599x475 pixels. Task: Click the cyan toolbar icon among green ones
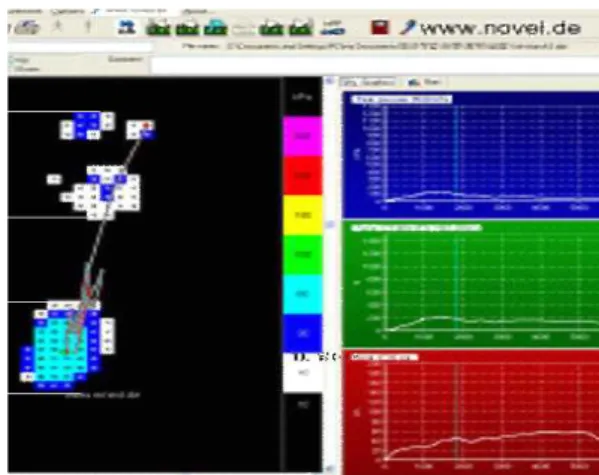coord(215,29)
